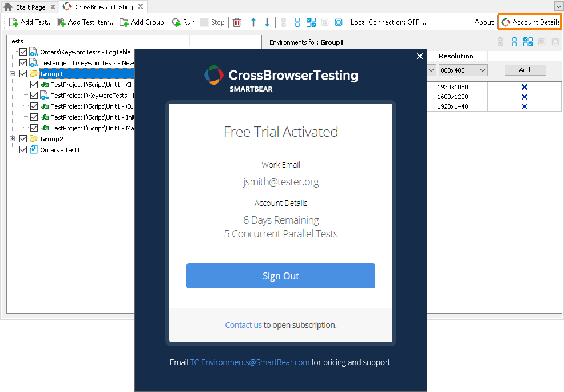This screenshot has height=392, width=564.
Task: Close the Free Trial Activated dialog
Action: coord(420,56)
